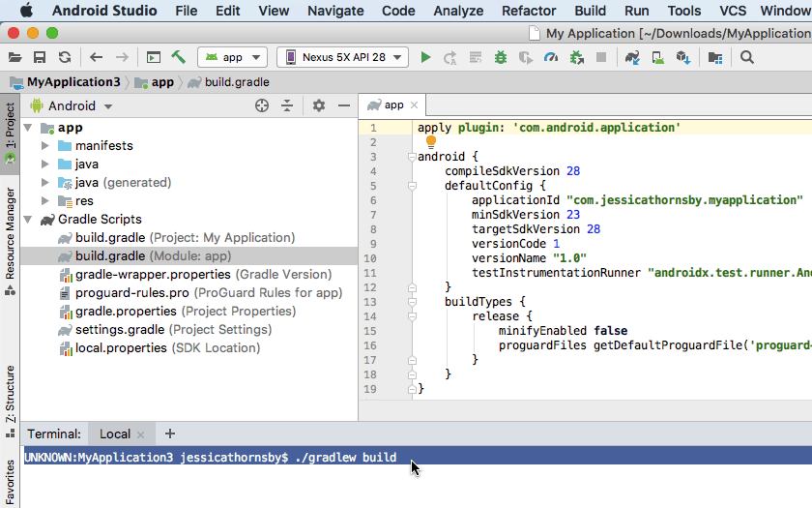Image resolution: width=812 pixels, height=508 pixels.
Task: Expand the manifests folder
Action: [45, 146]
